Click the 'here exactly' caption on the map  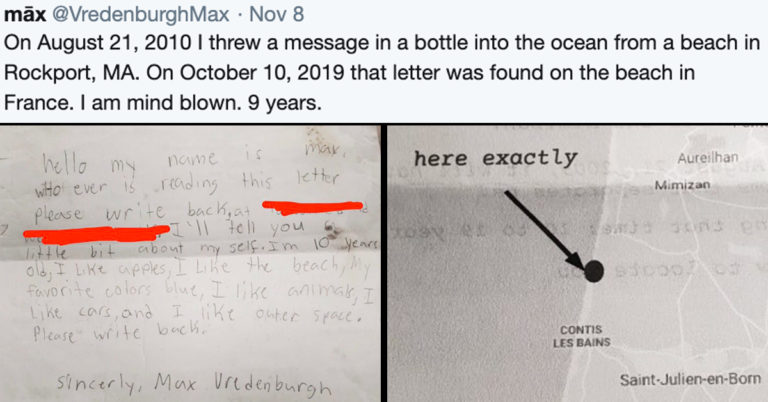click(495, 158)
